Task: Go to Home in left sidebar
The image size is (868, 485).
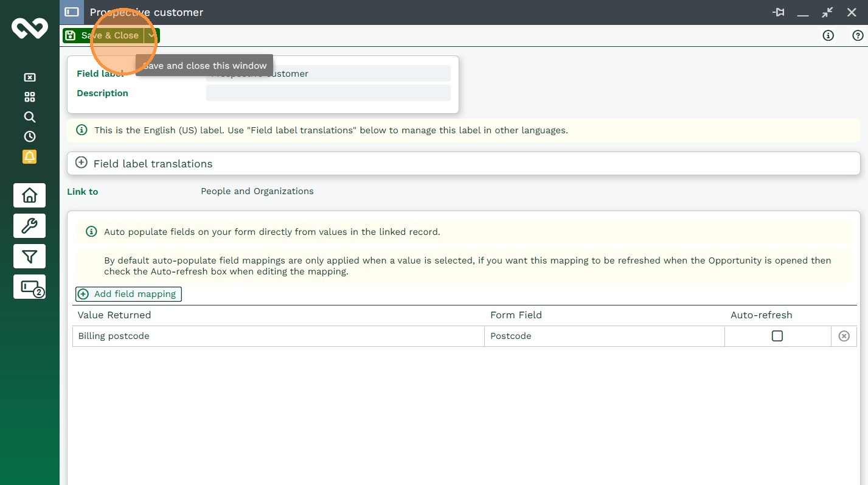Action: pyautogui.click(x=29, y=195)
